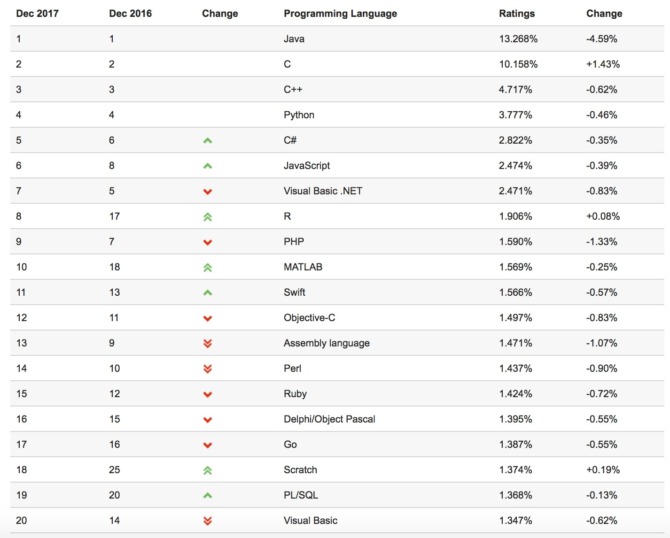Click the Dec 2016 column header
The width and height of the screenshot is (670, 538).
(129, 14)
